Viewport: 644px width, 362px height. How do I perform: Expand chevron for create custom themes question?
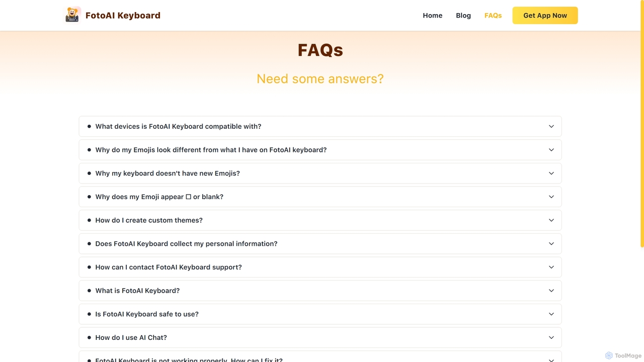[x=551, y=220]
